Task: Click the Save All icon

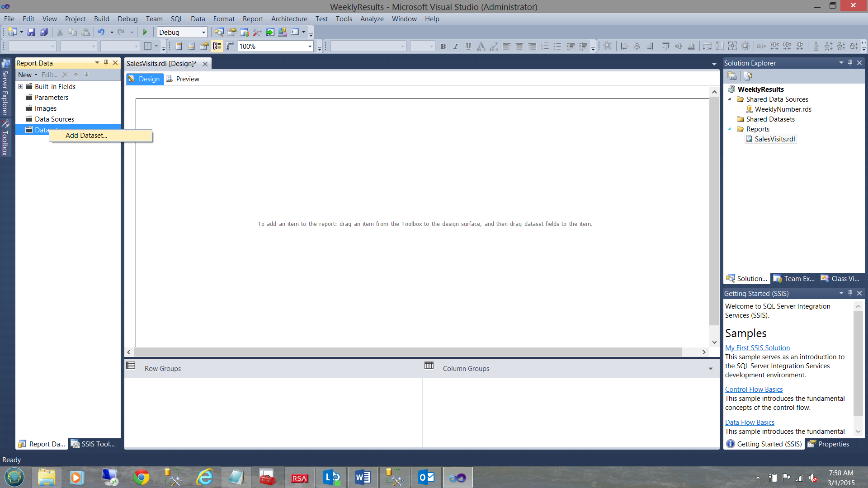Action: (x=44, y=32)
